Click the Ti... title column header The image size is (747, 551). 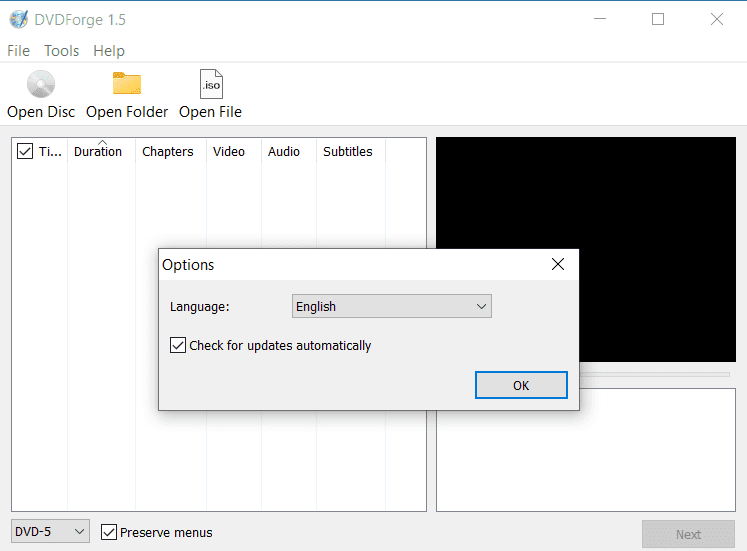click(x=50, y=151)
